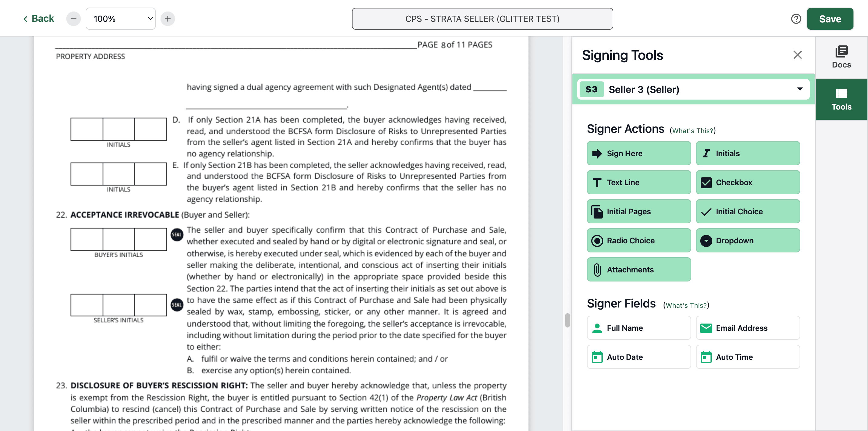
Task: Select the Checkbox signer action
Action: pyautogui.click(x=748, y=182)
